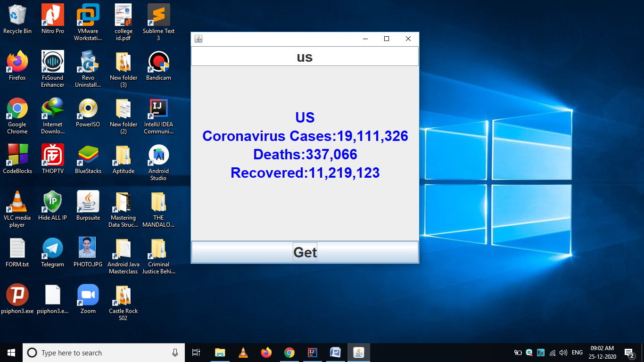Click the Get button in the Java window
This screenshot has height=362, width=644.
point(305,252)
